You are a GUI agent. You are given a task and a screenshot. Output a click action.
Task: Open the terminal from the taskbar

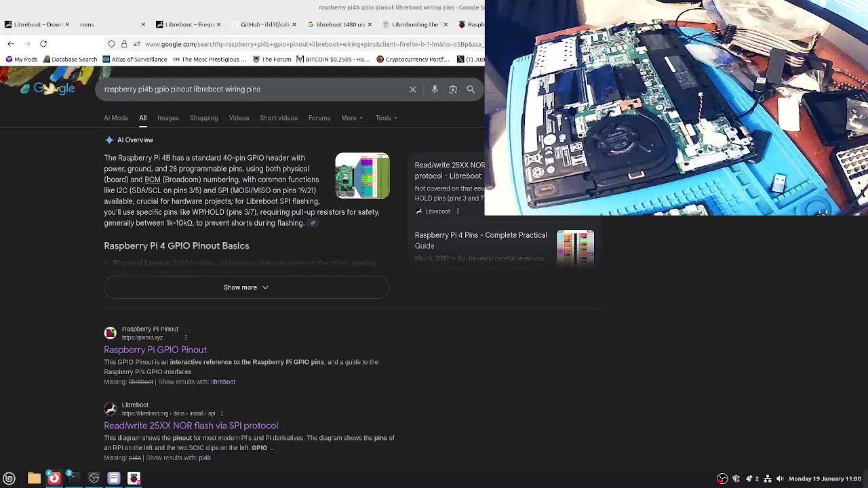coord(74,479)
